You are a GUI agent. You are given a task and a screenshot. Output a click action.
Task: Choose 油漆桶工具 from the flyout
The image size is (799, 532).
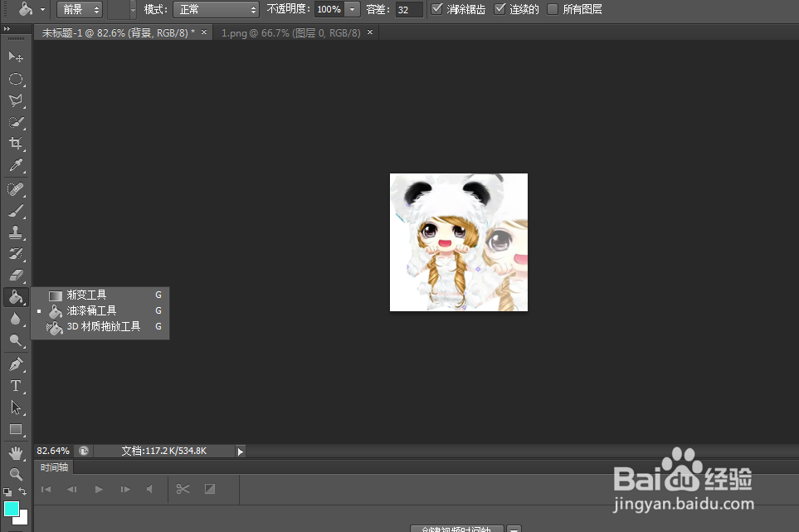pos(100,311)
